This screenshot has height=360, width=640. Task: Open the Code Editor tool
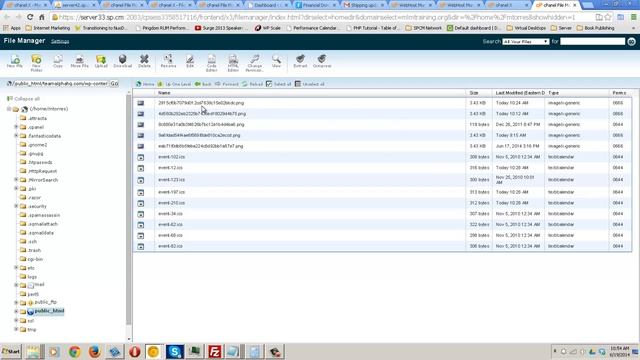click(211, 62)
